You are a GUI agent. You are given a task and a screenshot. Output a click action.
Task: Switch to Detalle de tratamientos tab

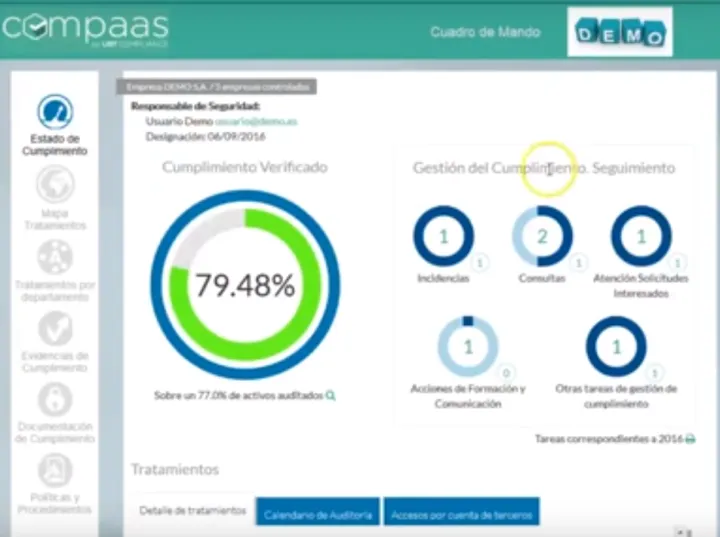[x=193, y=512]
